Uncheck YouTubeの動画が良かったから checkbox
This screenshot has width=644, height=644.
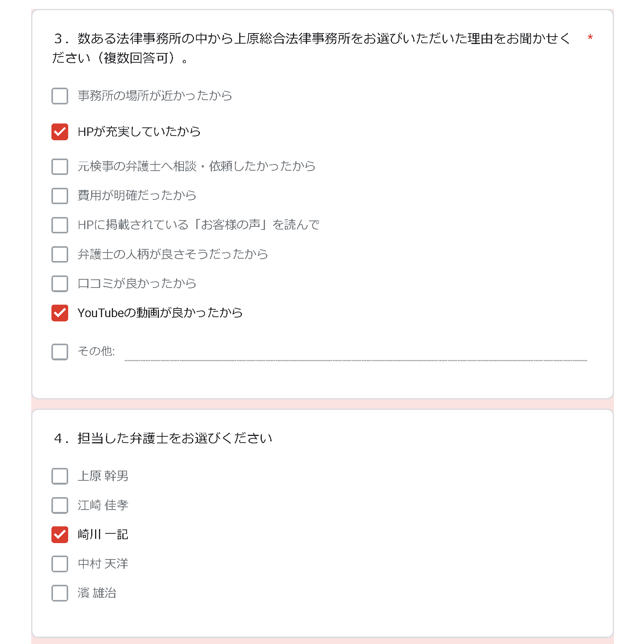60,313
